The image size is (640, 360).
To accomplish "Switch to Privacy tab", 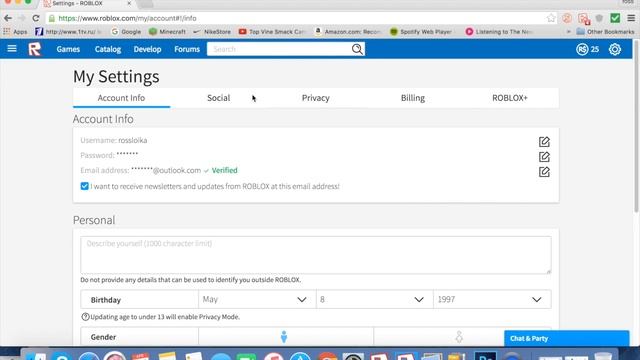I will [316, 98].
